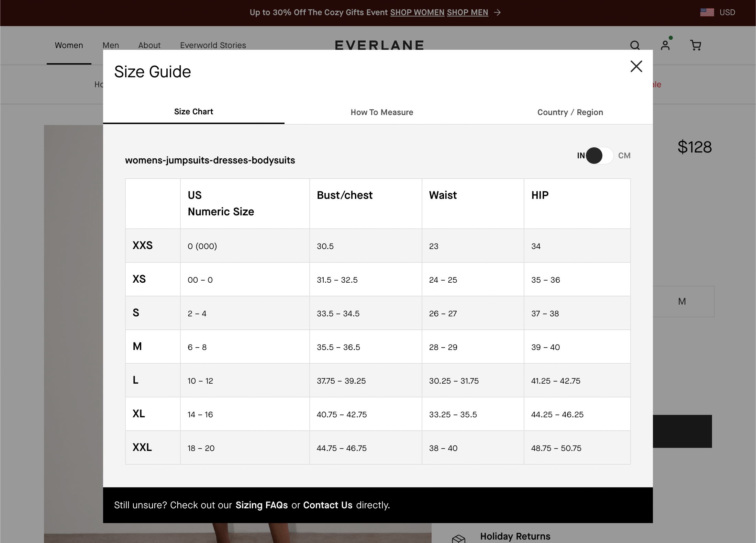Screen dimensions: 756x543
Task: Open the Contact Us link
Action: pyautogui.click(x=327, y=505)
